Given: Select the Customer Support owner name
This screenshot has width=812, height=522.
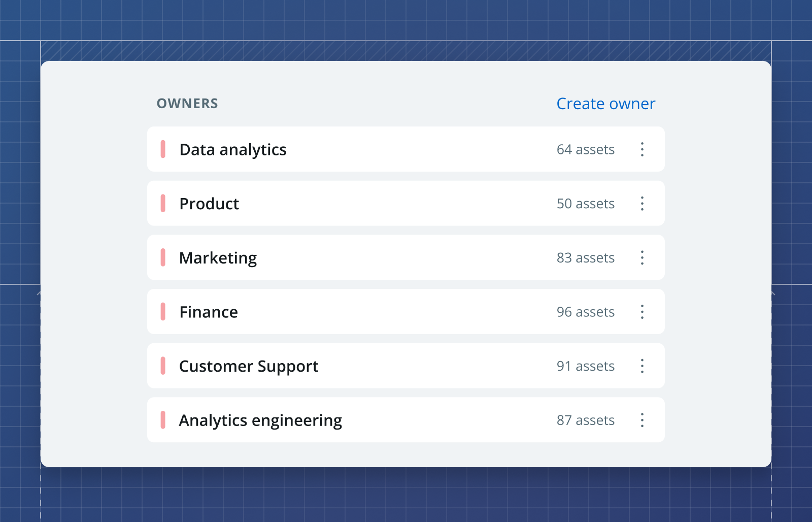Looking at the screenshot, I should pos(249,367).
